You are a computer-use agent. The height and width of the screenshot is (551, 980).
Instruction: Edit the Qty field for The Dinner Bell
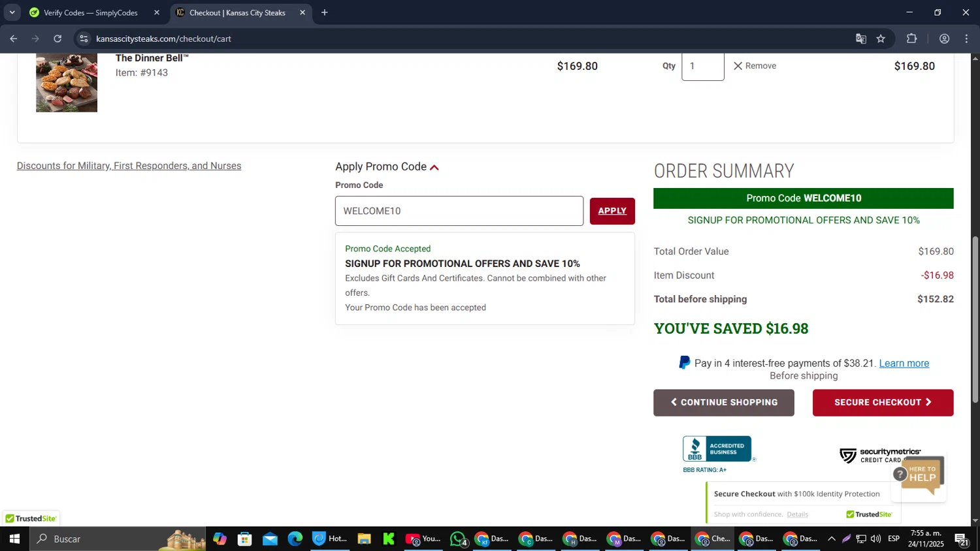[703, 66]
